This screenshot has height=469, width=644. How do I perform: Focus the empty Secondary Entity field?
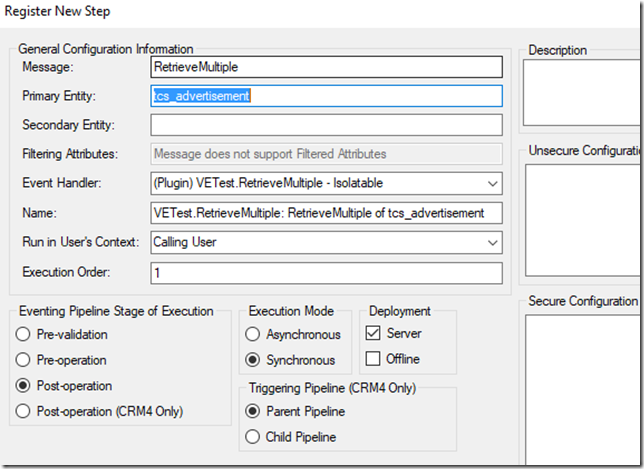(x=326, y=125)
